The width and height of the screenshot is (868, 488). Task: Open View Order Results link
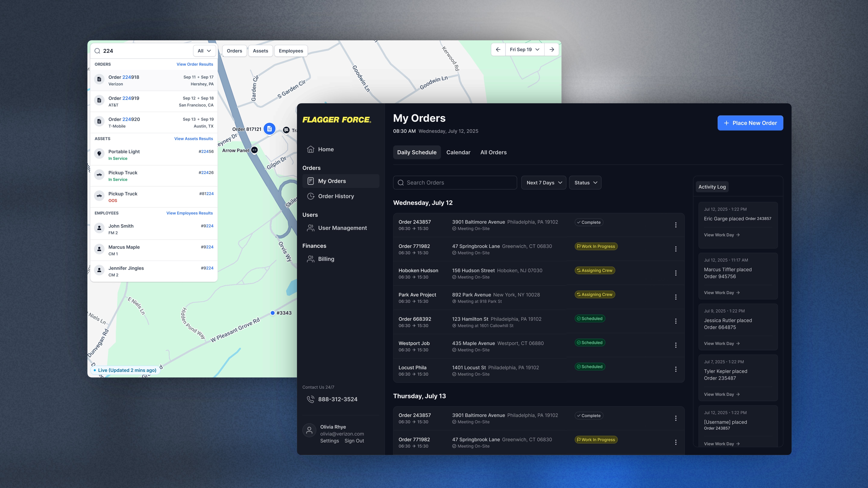click(194, 64)
